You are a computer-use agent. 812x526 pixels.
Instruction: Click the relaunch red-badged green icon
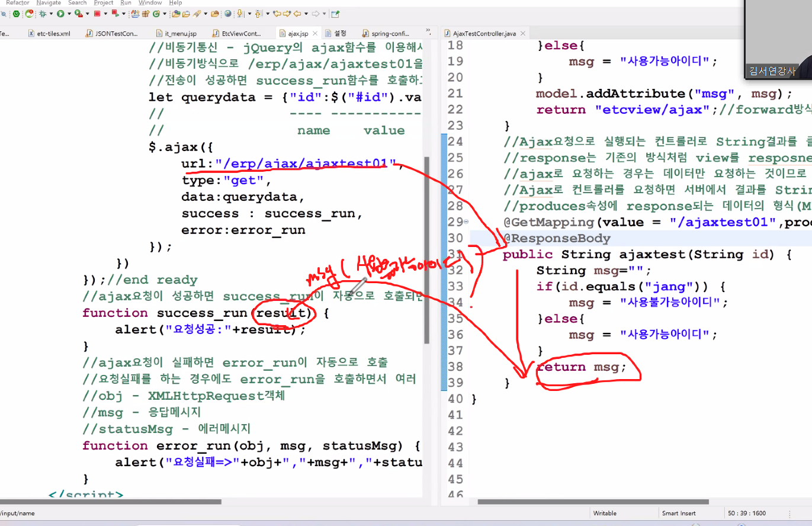[x=29, y=13]
